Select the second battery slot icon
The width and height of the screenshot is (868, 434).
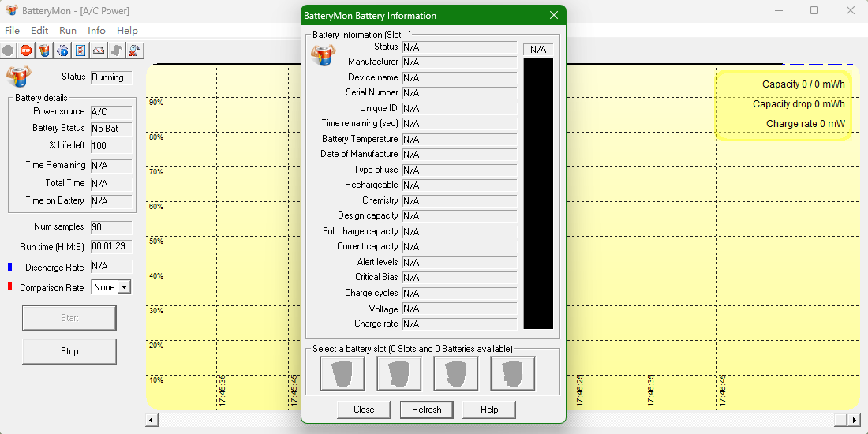point(398,373)
